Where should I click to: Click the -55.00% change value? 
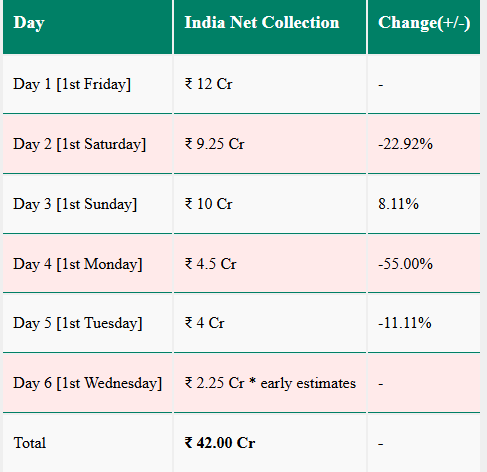click(405, 264)
